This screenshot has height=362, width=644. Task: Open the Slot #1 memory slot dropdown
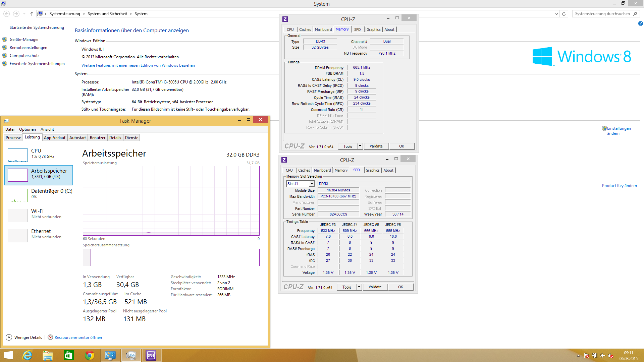pyautogui.click(x=312, y=184)
